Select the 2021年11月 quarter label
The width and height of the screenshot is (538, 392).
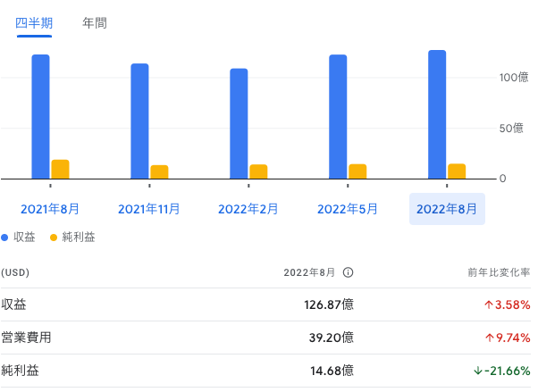[149, 209]
